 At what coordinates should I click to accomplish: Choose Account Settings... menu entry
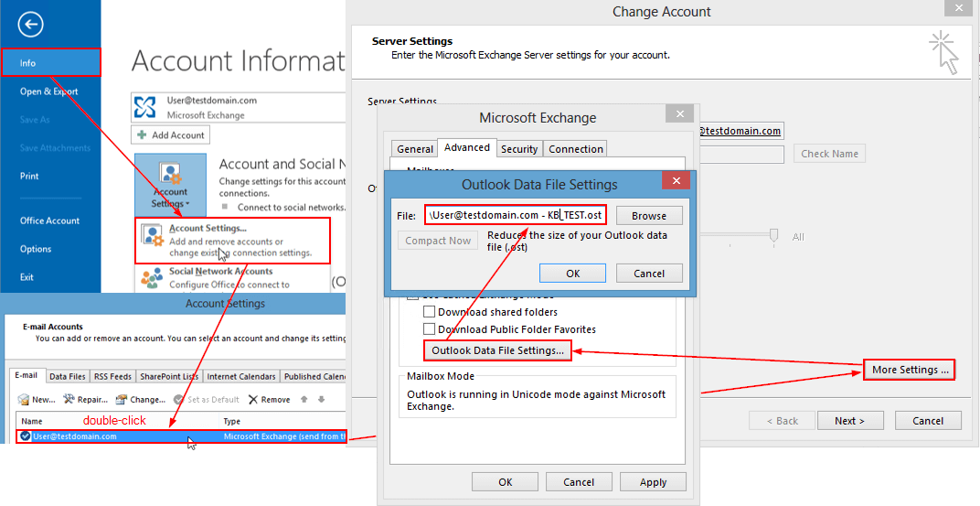coord(232,241)
